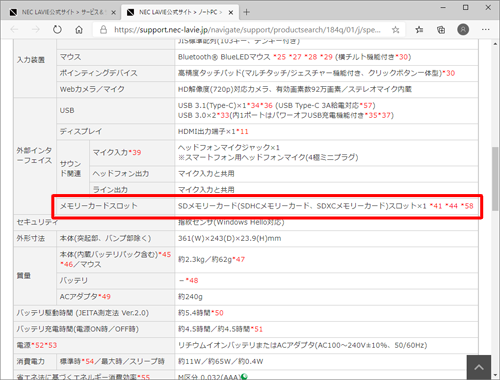Open a new browser tab
Viewport: 500px width, 380px height.
tap(246, 12)
